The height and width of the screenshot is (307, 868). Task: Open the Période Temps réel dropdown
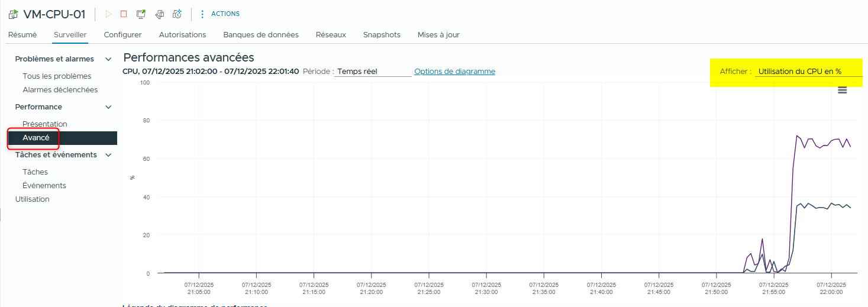373,72
